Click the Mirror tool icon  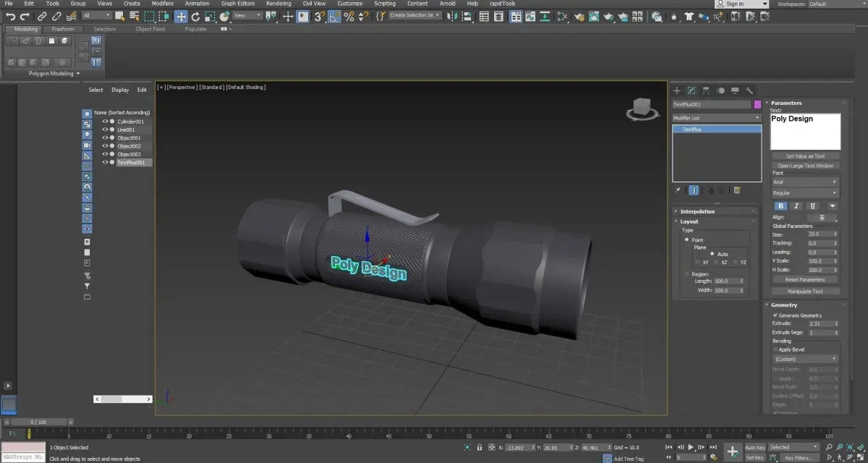click(451, 17)
